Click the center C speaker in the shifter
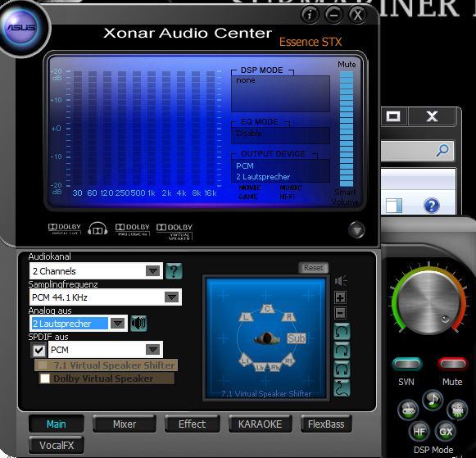Image resolution: width=476 pixels, height=458 pixels. point(267,309)
